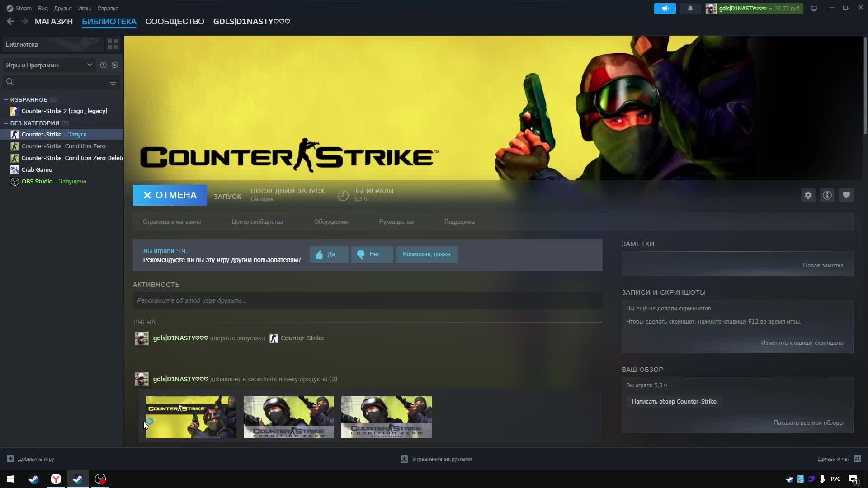Open Yandex Browser from taskbar
868x488 pixels.
[56, 479]
